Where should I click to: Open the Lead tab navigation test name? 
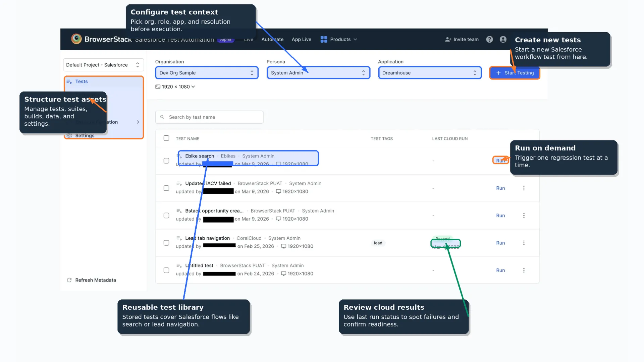click(x=207, y=238)
